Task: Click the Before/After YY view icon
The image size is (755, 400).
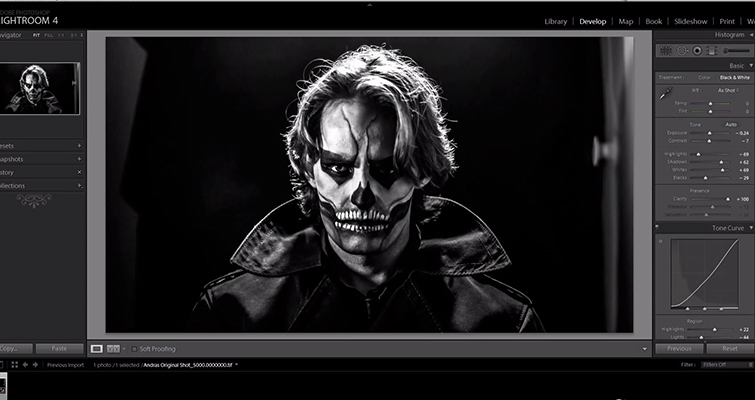Action: click(x=113, y=348)
